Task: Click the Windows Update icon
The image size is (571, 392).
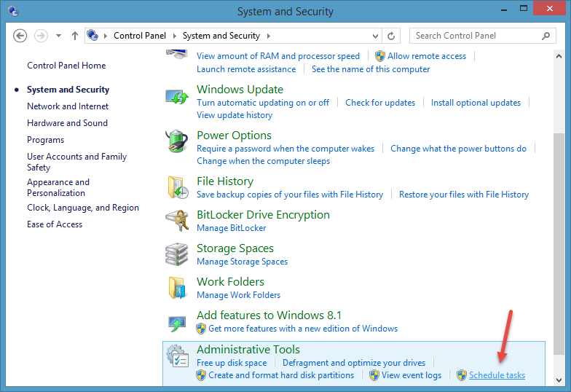Action: pos(178,97)
